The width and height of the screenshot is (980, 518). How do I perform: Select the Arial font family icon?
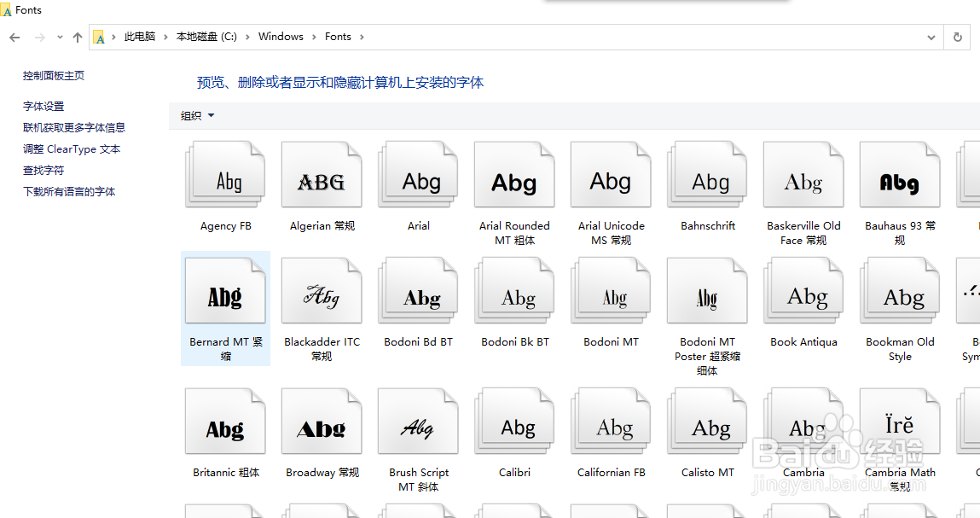(418, 175)
